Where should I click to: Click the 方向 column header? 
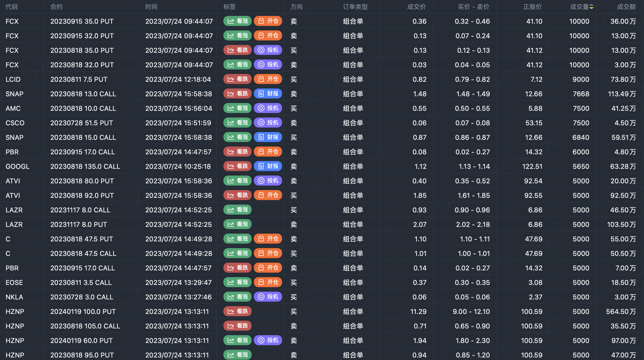297,7
